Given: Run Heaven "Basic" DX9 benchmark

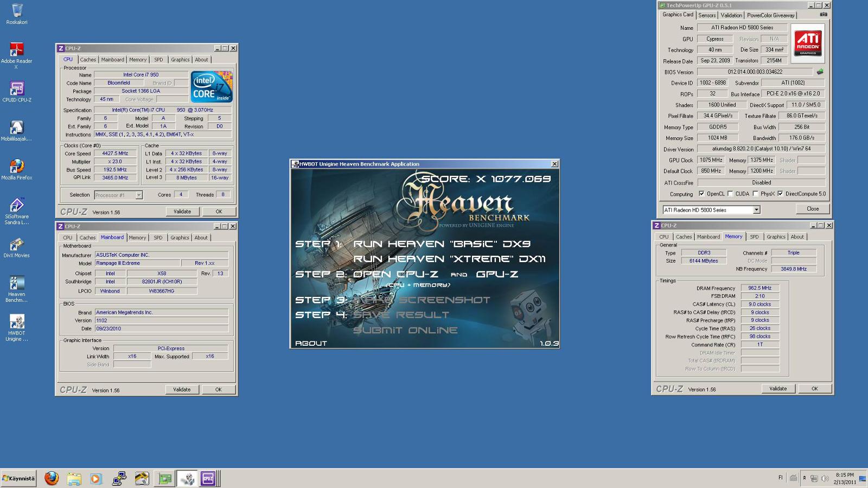Looking at the screenshot, I should click(442, 244).
